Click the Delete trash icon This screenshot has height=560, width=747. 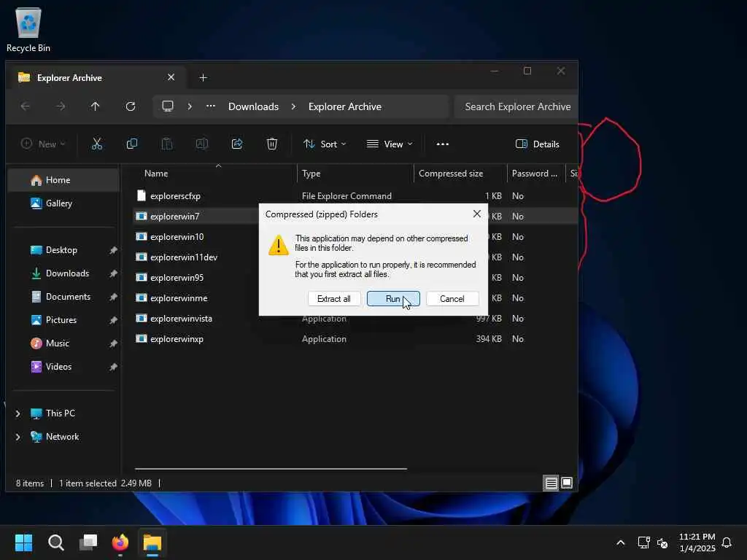[272, 144]
